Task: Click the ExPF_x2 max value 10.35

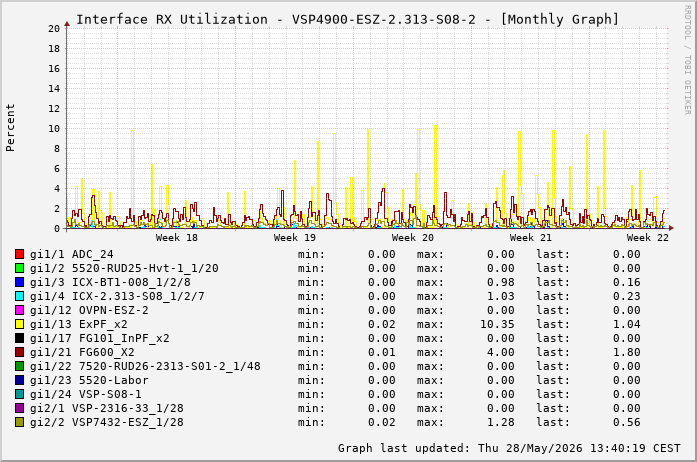Action: pyautogui.click(x=497, y=324)
